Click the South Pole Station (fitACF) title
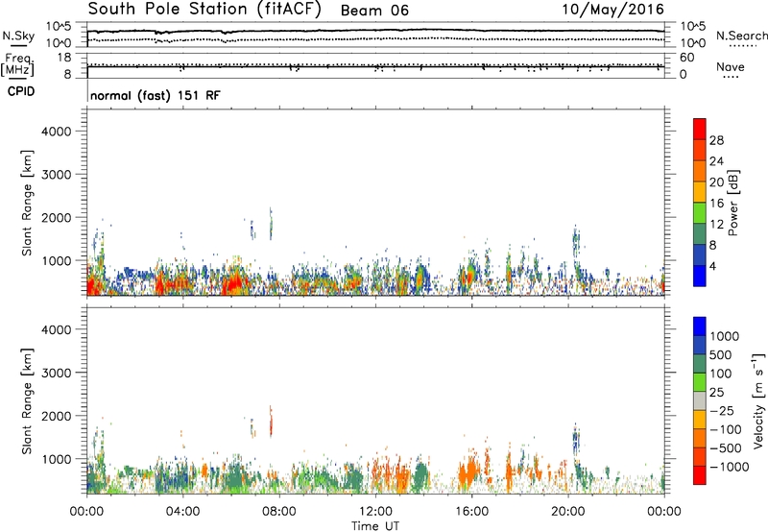Viewport: 768px width, 532px height. (204, 10)
